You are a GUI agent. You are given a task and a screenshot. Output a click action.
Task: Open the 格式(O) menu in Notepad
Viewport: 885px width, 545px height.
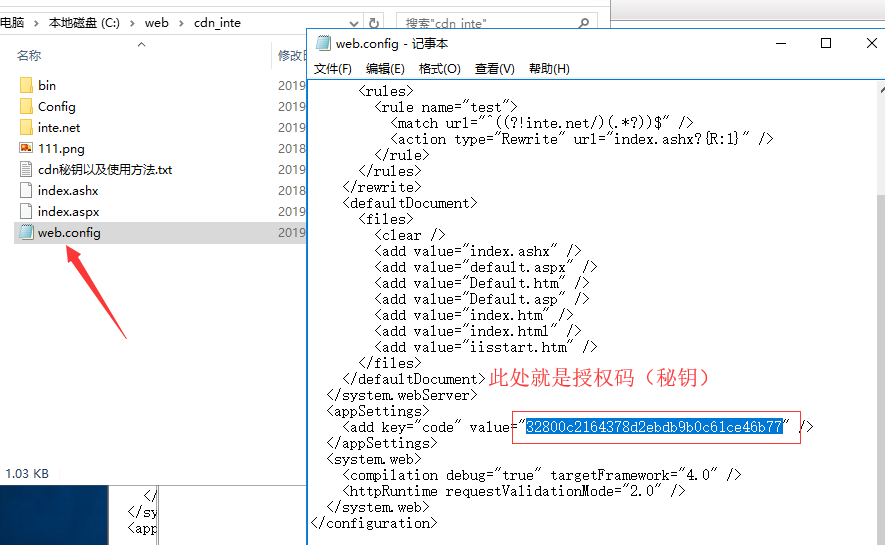point(439,69)
